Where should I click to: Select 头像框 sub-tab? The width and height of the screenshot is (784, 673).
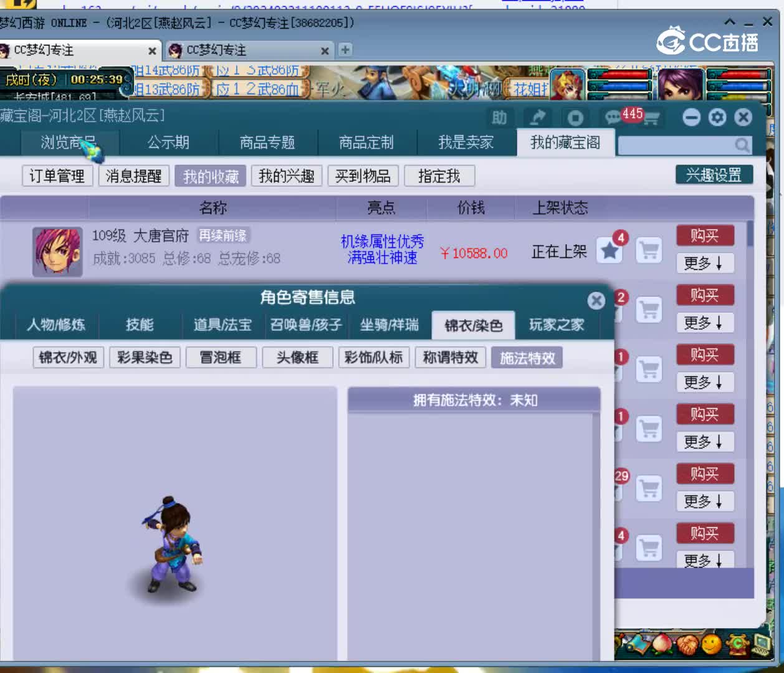click(297, 358)
